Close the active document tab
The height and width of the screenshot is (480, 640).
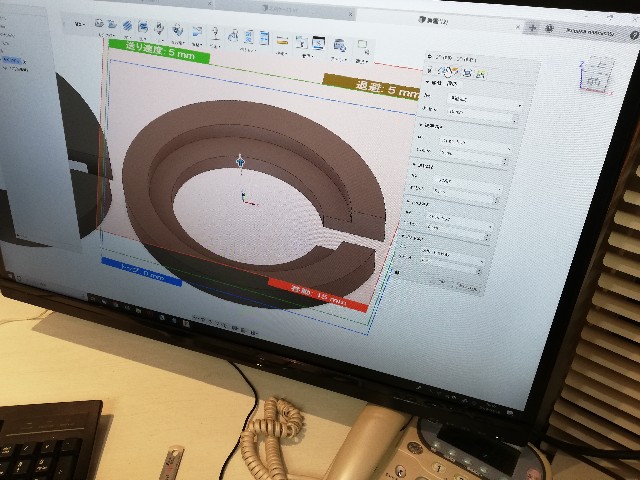tap(518, 27)
